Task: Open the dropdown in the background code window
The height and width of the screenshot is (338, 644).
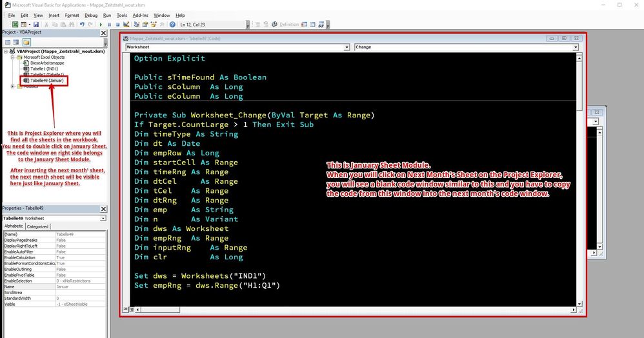Action: 595,121
